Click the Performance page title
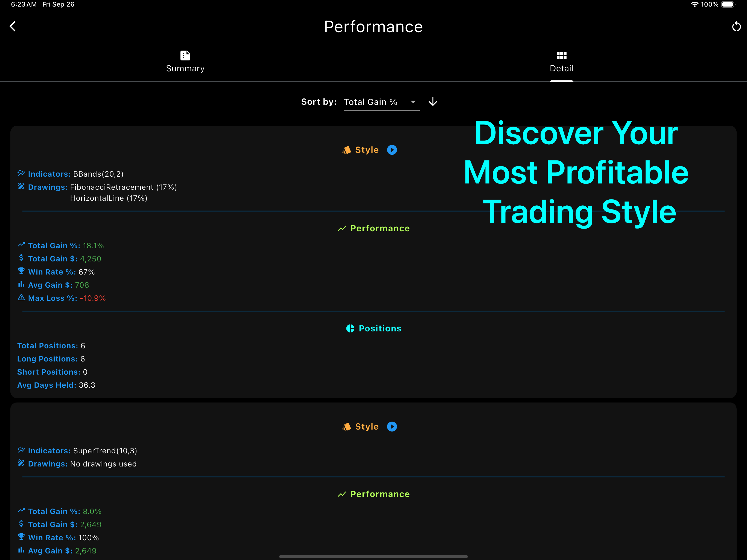Image resolution: width=747 pixels, height=560 pixels. 373,27
